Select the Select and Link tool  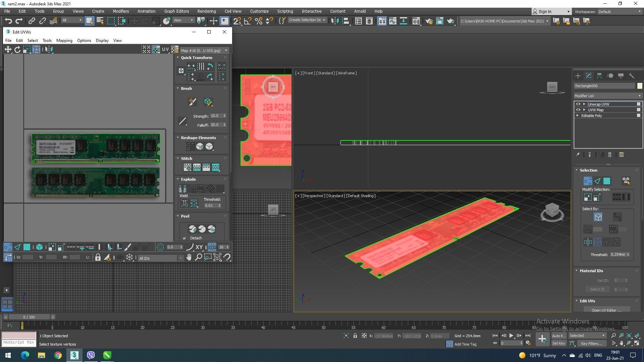pos(32,21)
